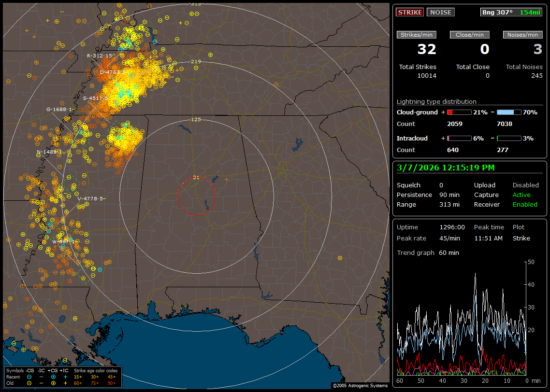Image resolution: width=550 pixels, height=392 pixels.
Task: Click the positive cloud-ground red percentage bar
Action: (x=459, y=112)
